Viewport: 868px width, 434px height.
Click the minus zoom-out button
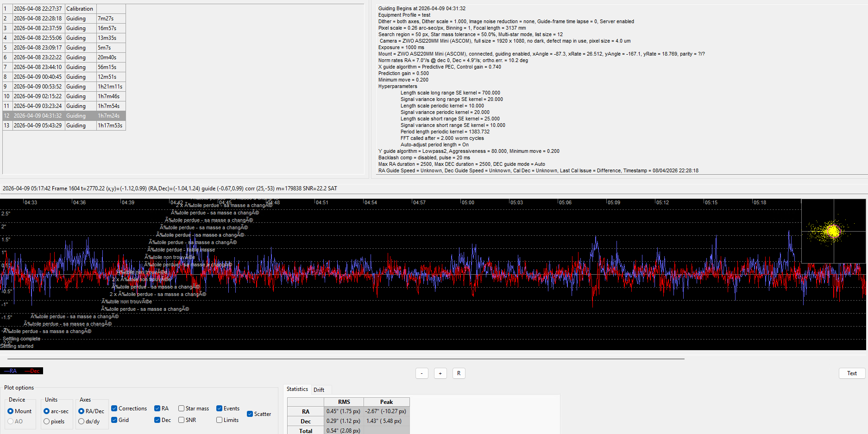pos(421,373)
